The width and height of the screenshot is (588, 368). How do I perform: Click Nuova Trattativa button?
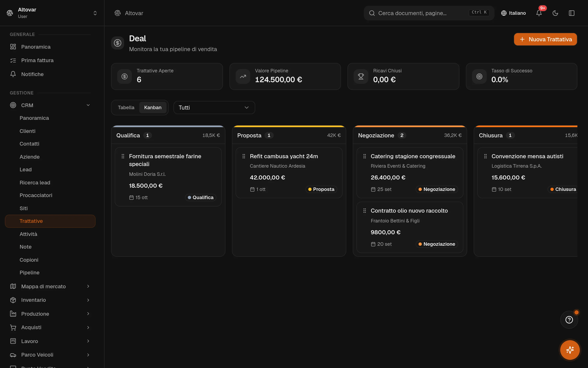pos(545,39)
